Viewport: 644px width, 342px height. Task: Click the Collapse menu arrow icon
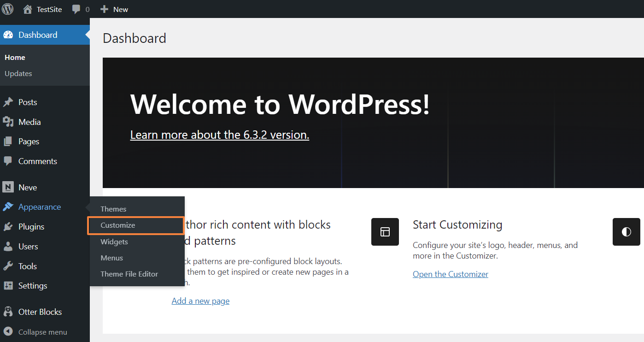(8, 332)
